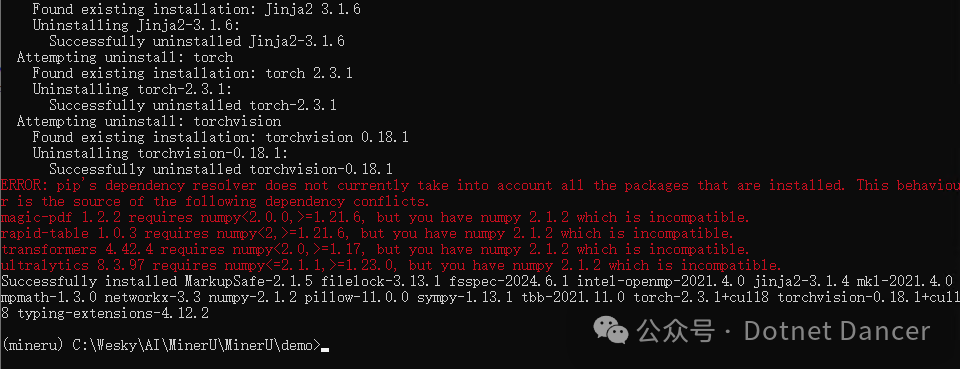Click the 'Attempting uninstall: torchvision' line
Viewport: 960px width, 369px height.
click(149, 121)
